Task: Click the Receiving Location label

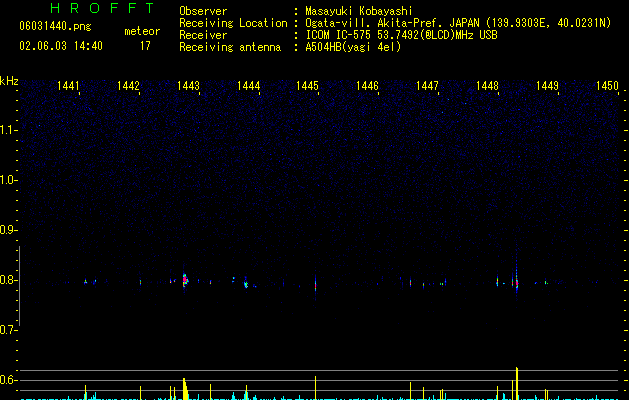Action: pos(233,23)
